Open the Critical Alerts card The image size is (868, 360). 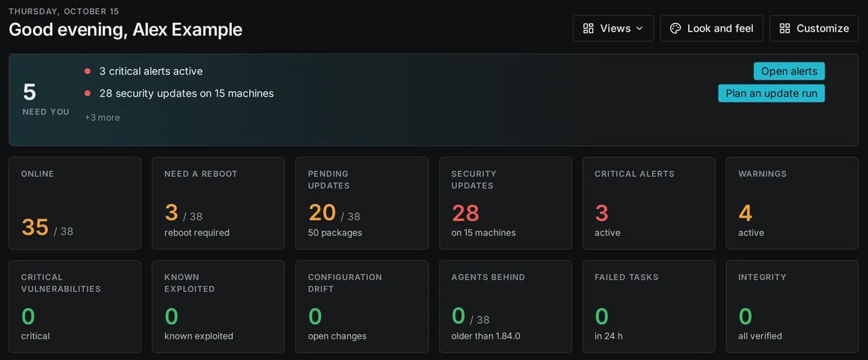(x=649, y=203)
